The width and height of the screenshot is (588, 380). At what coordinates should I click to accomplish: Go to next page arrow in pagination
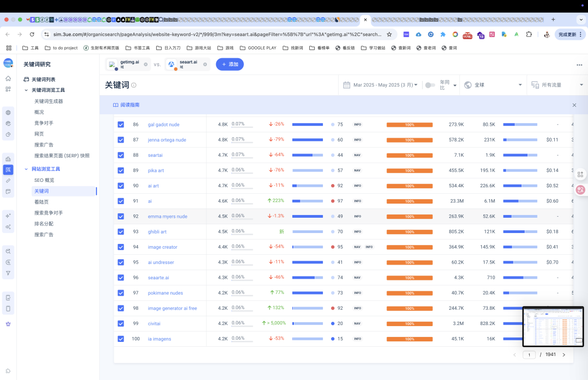[x=563, y=355]
